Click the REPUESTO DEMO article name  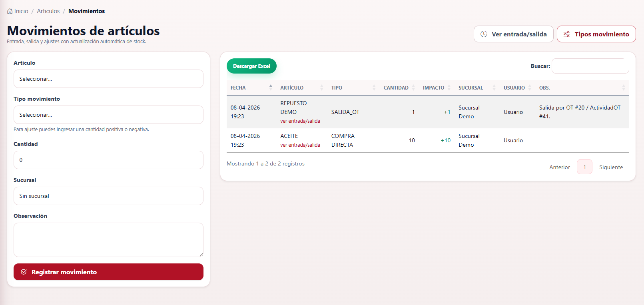coord(293,108)
